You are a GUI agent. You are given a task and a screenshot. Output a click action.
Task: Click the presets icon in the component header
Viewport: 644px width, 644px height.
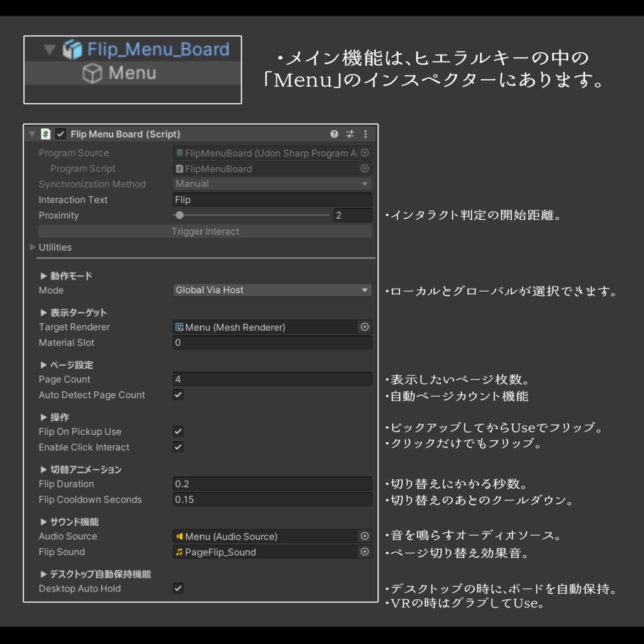350,133
